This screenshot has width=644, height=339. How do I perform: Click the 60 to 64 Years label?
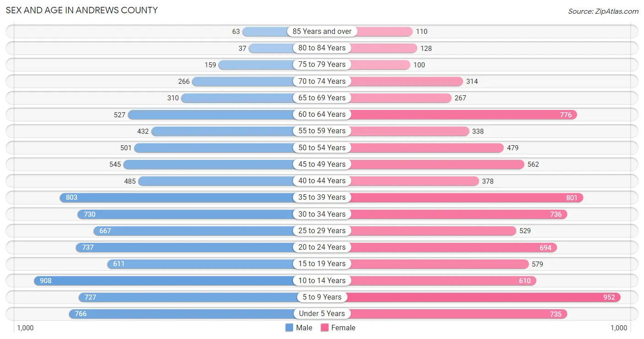[322, 115]
